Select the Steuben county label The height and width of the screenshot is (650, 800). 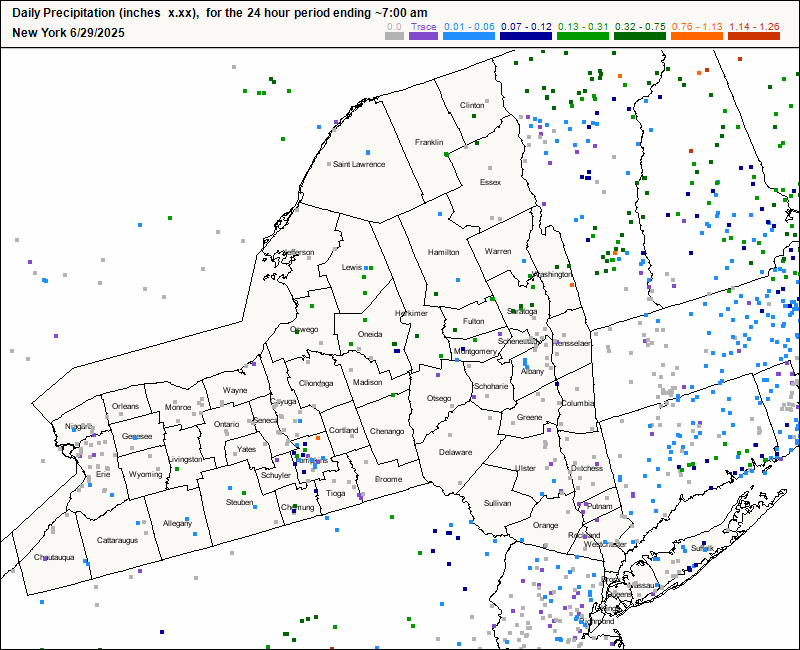(x=239, y=503)
